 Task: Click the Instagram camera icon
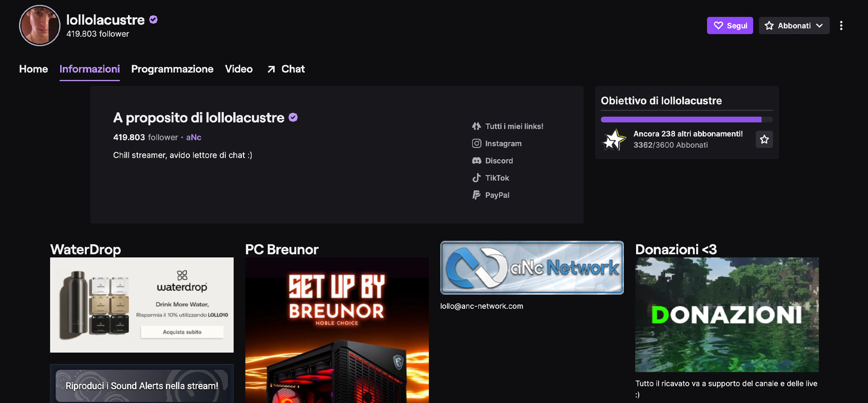point(476,144)
